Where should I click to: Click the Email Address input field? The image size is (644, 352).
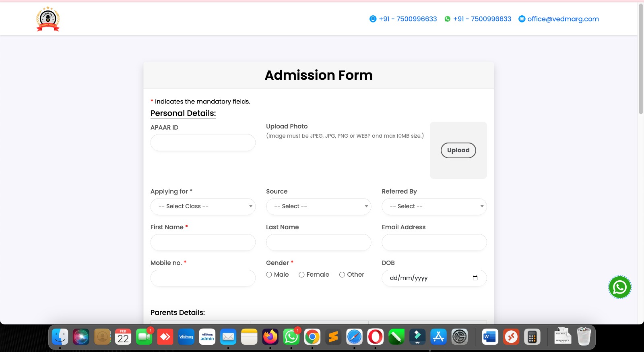[434, 242]
